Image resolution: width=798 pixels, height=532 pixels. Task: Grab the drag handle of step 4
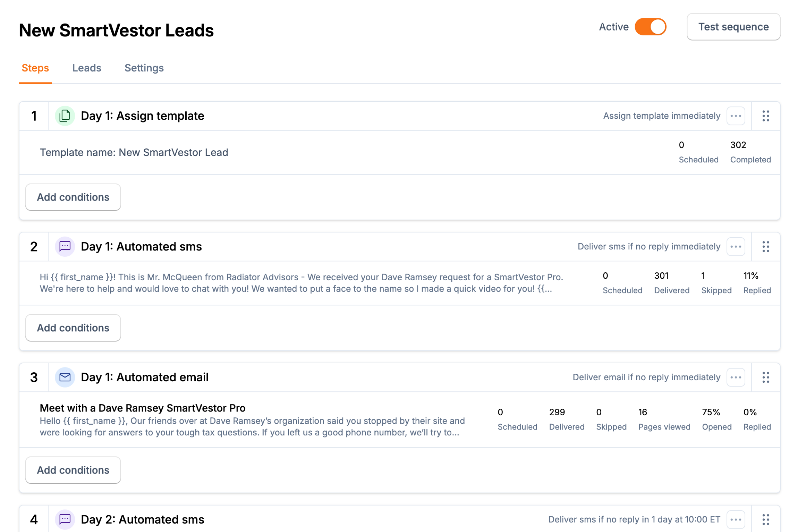coord(765,519)
